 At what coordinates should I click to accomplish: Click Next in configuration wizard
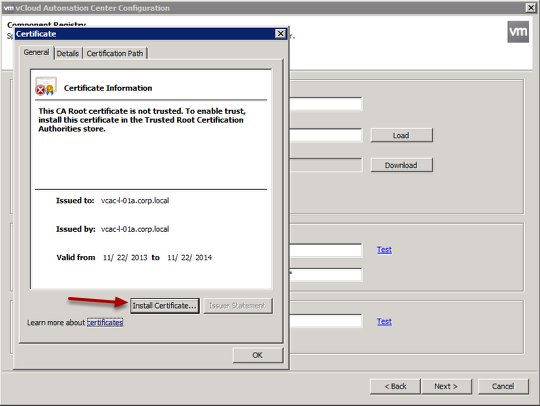(x=446, y=386)
